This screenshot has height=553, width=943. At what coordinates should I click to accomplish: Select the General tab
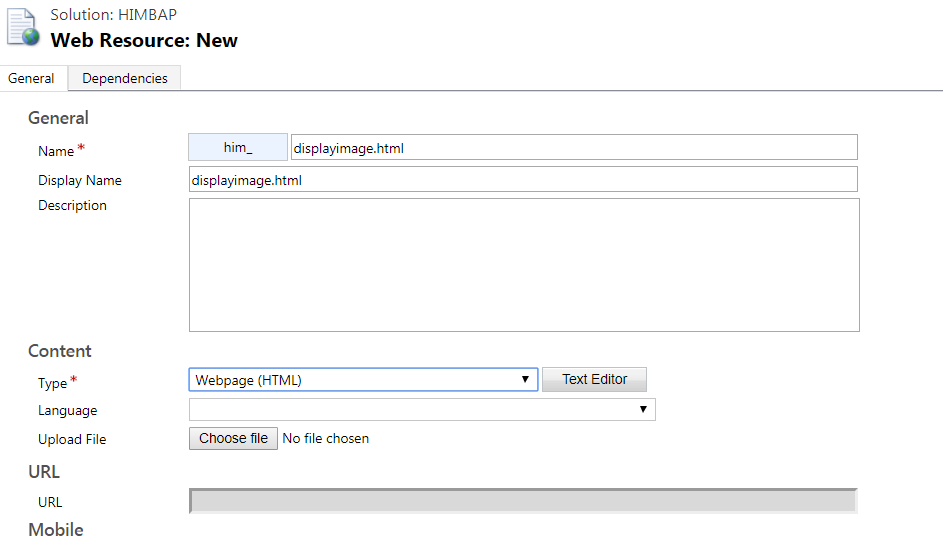point(31,79)
